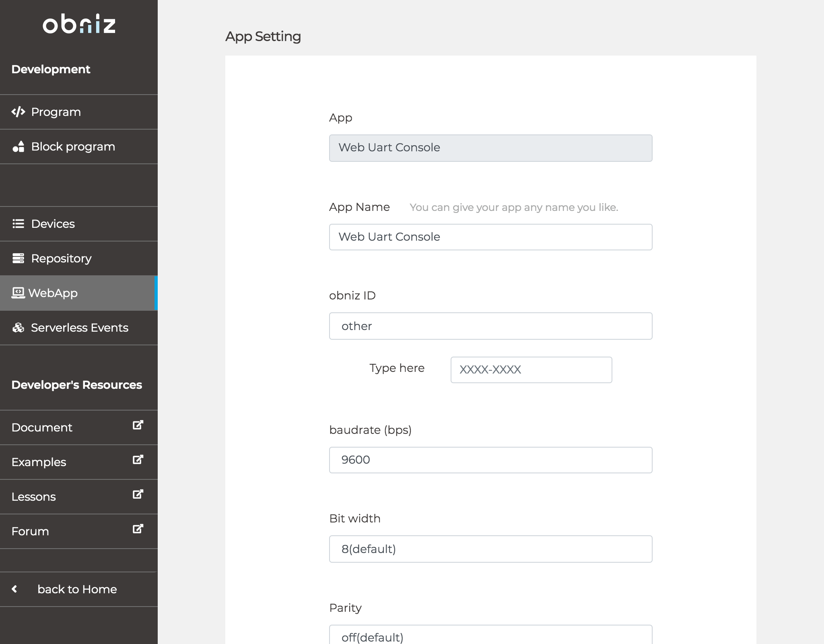Open the Examples menu entry
Screen dimensions: 824x644
tap(39, 462)
